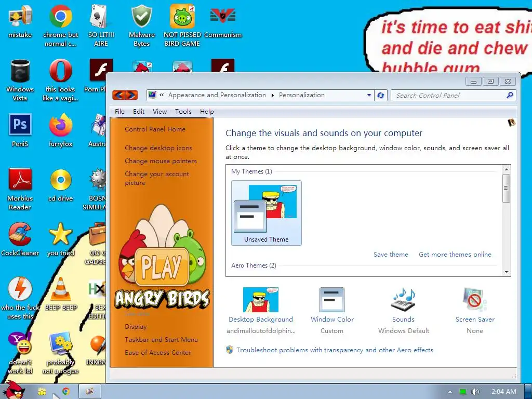Open Desktop Background settings

click(261, 311)
